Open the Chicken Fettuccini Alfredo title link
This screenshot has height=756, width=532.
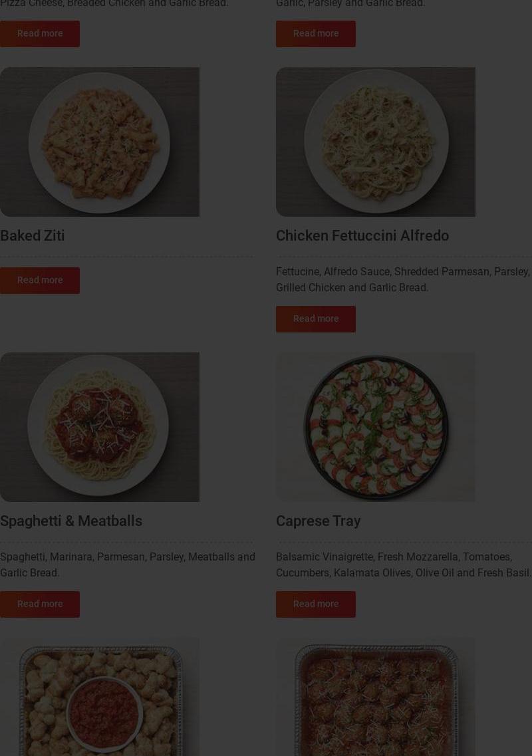tap(362, 236)
